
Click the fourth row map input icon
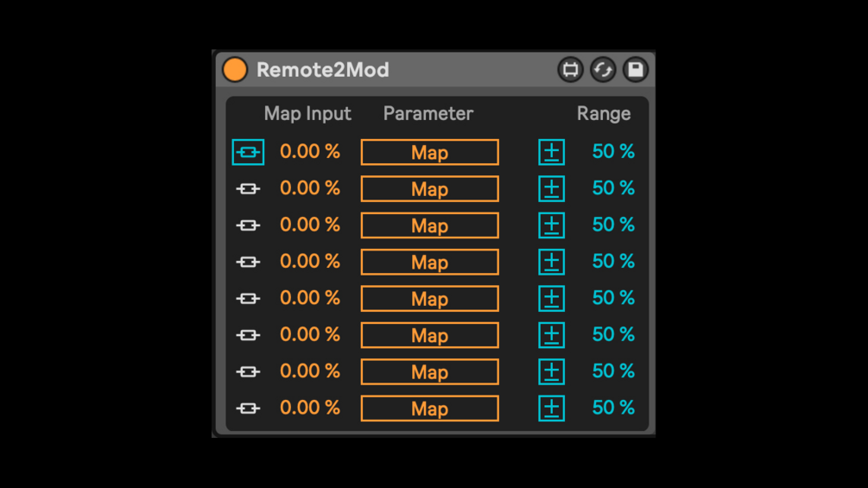[x=248, y=262]
